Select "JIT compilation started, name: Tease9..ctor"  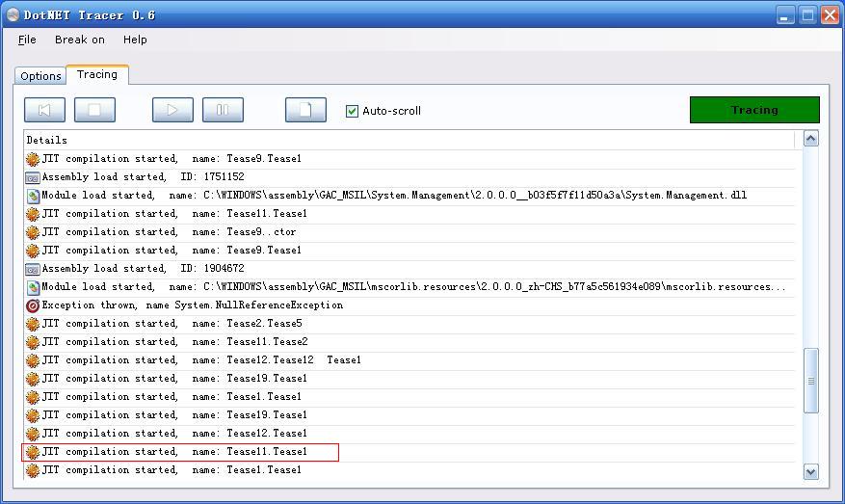409,232
